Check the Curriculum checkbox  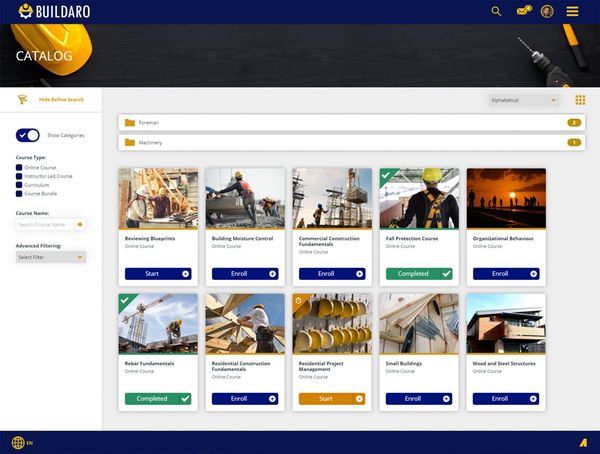coord(19,185)
